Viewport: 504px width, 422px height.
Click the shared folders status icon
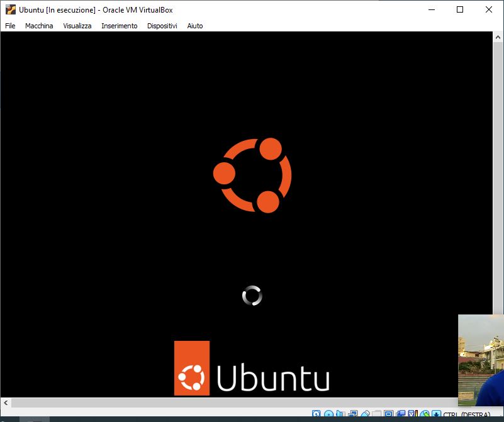click(x=376, y=414)
